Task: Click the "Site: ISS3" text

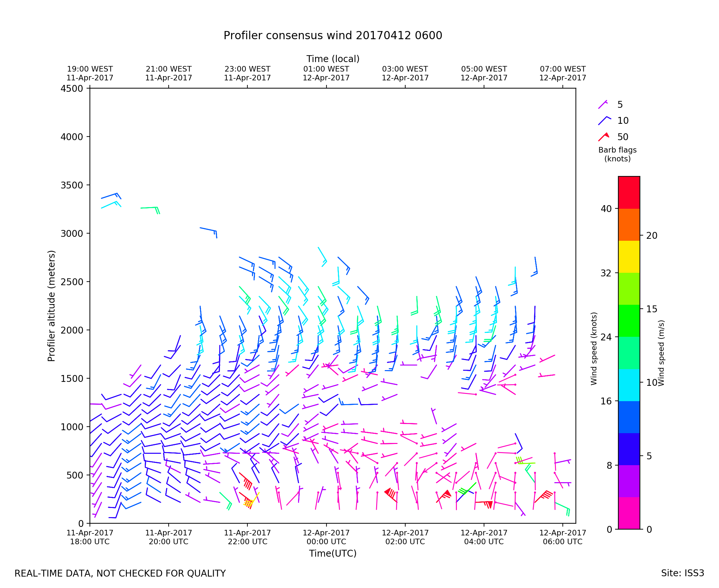Action: click(682, 573)
